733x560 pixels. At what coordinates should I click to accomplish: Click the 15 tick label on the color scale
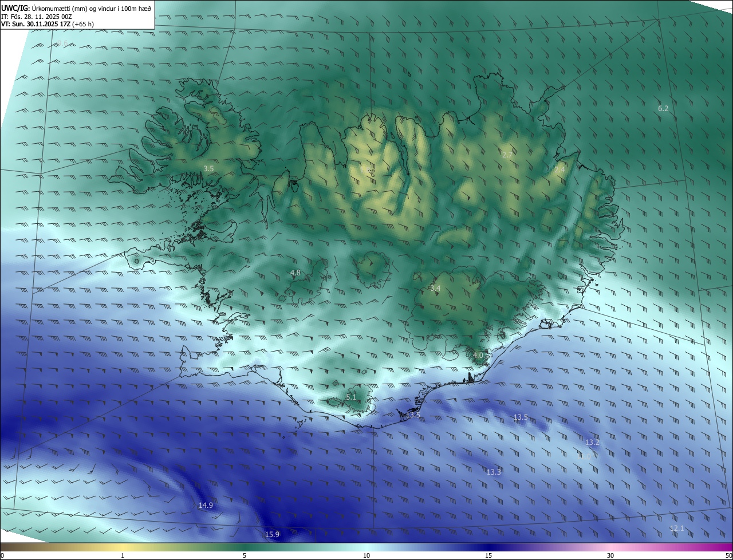click(488, 555)
